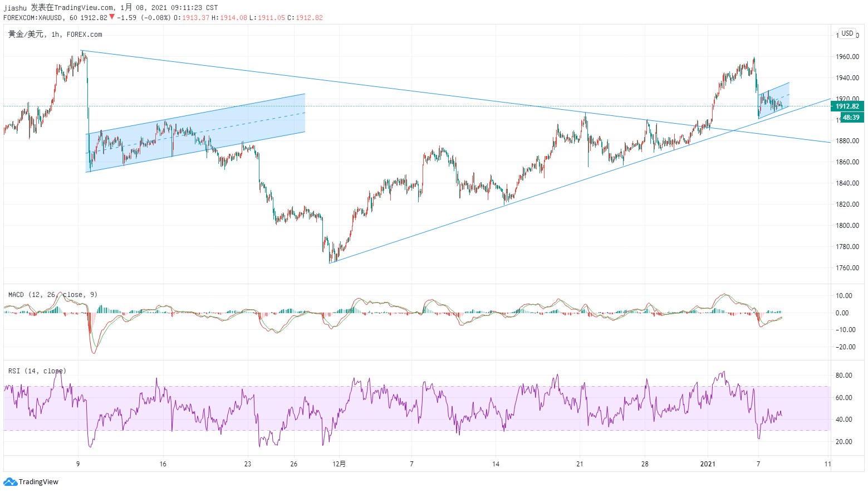Screen dimensions: 868x492
Task: Click the red down-arrow price change indicator
Action: [x=112, y=17]
